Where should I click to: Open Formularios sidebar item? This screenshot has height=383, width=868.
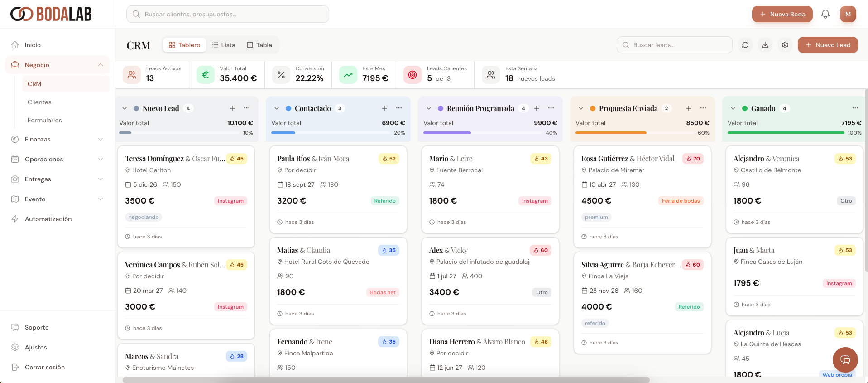[x=66, y=120]
